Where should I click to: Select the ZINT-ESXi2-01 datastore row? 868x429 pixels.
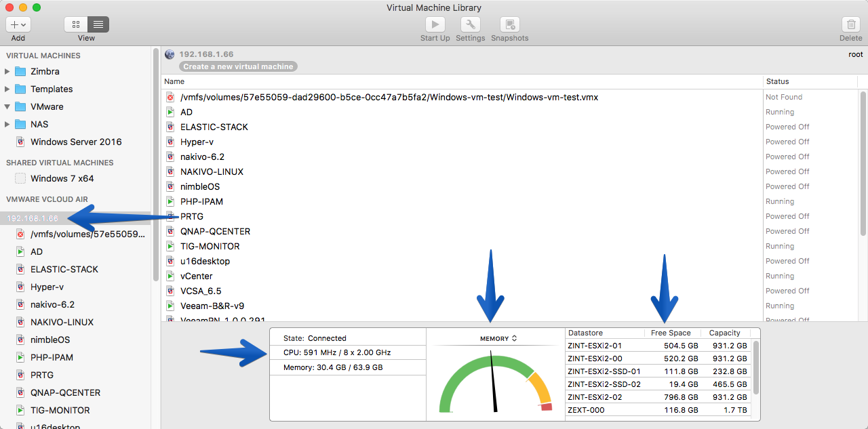point(658,346)
